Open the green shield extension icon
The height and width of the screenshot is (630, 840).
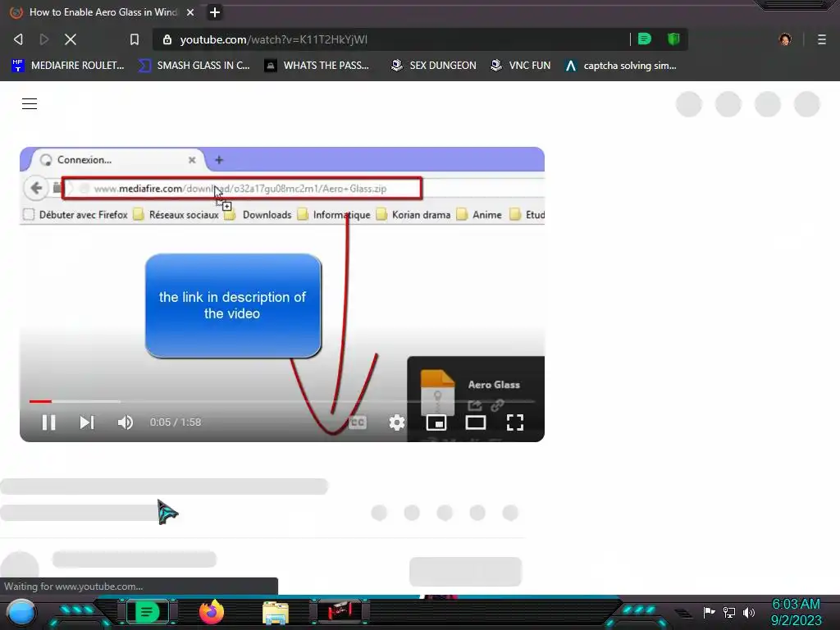coord(673,39)
